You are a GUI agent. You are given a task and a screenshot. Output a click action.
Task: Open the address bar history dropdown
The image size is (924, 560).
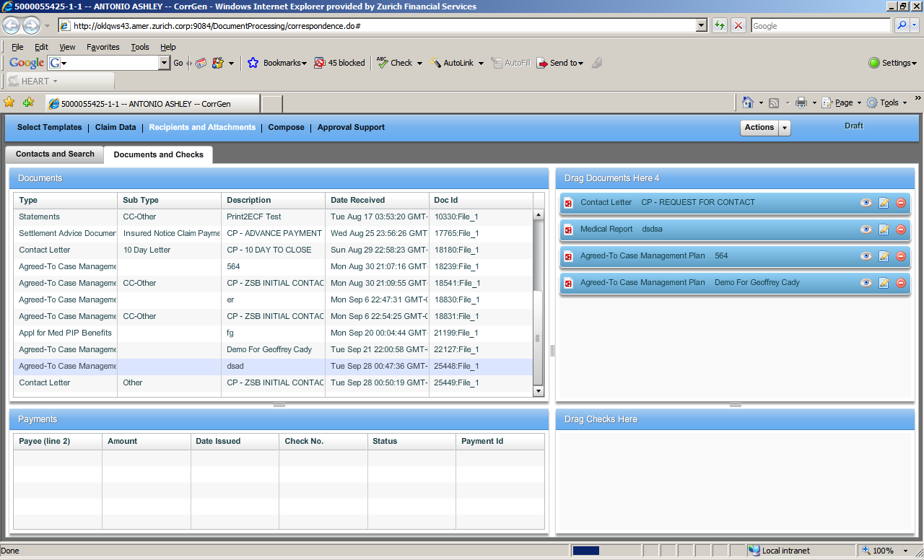point(701,25)
